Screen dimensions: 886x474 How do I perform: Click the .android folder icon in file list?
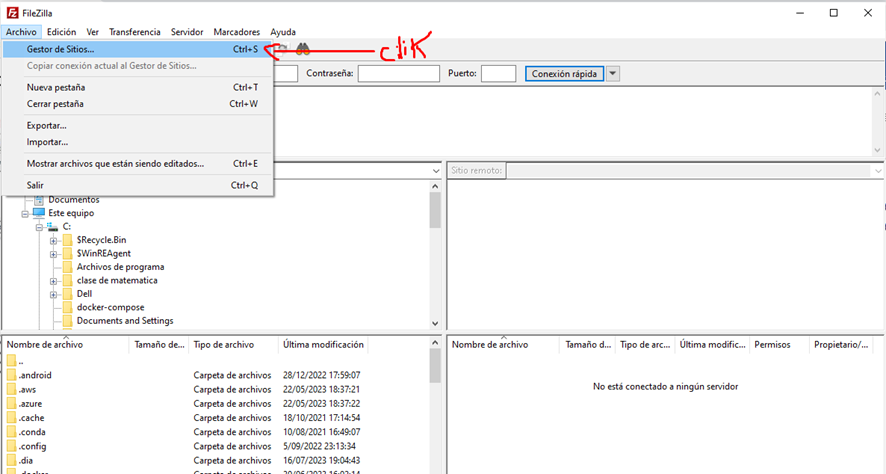click(12, 375)
